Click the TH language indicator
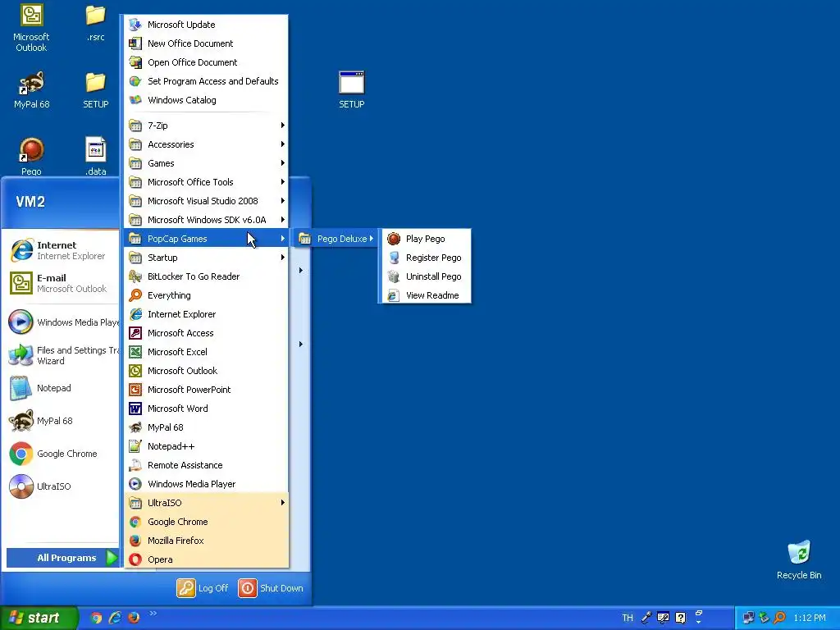 pos(628,618)
